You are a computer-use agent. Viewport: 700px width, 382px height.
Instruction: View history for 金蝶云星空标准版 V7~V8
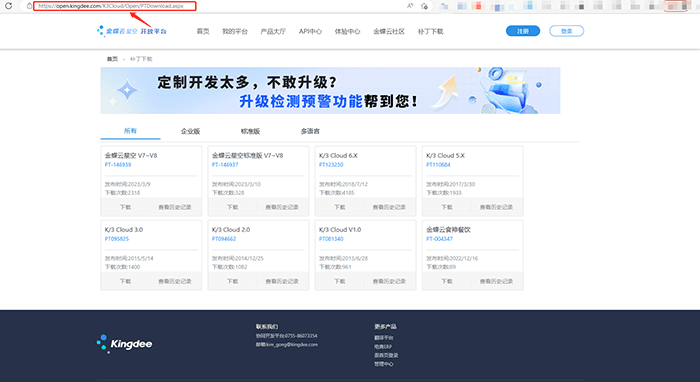(282, 207)
